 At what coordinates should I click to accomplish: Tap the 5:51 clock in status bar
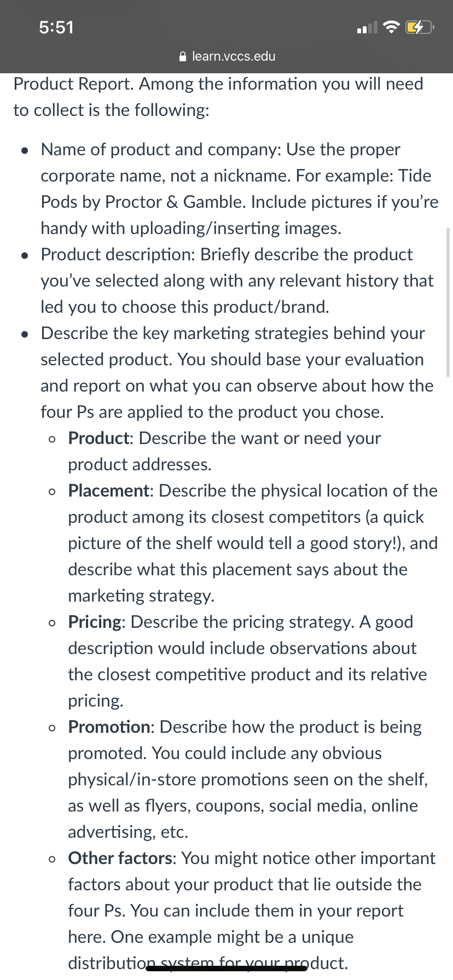[56, 27]
